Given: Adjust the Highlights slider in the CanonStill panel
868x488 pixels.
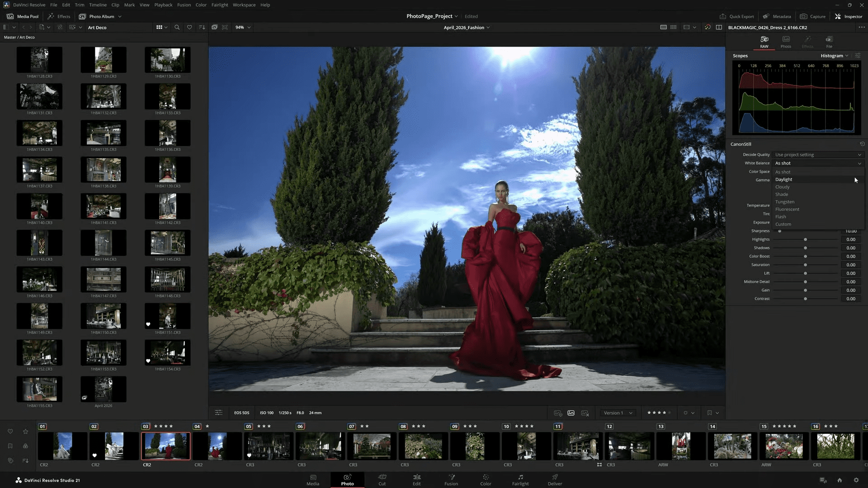Looking at the screenshot, I should (805, 239).
